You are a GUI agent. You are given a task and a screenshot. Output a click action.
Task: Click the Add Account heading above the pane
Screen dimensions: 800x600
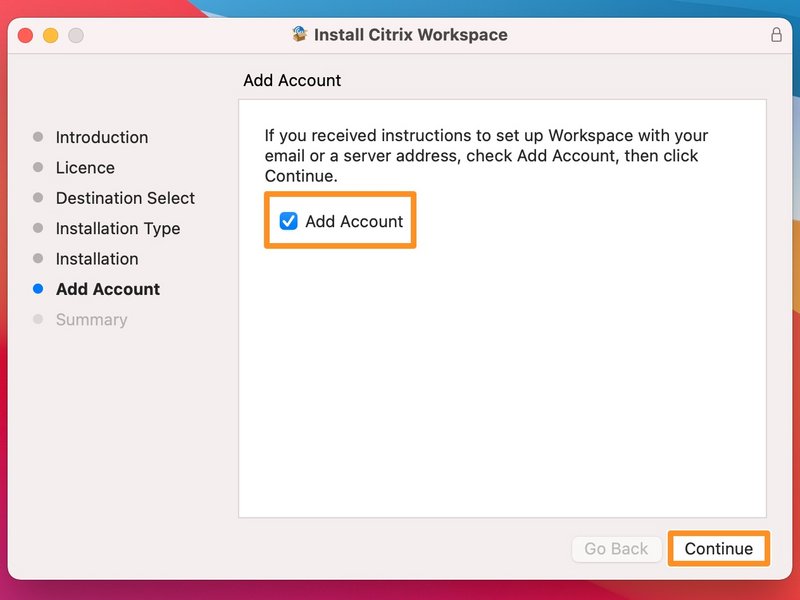(x=292, y=80)
